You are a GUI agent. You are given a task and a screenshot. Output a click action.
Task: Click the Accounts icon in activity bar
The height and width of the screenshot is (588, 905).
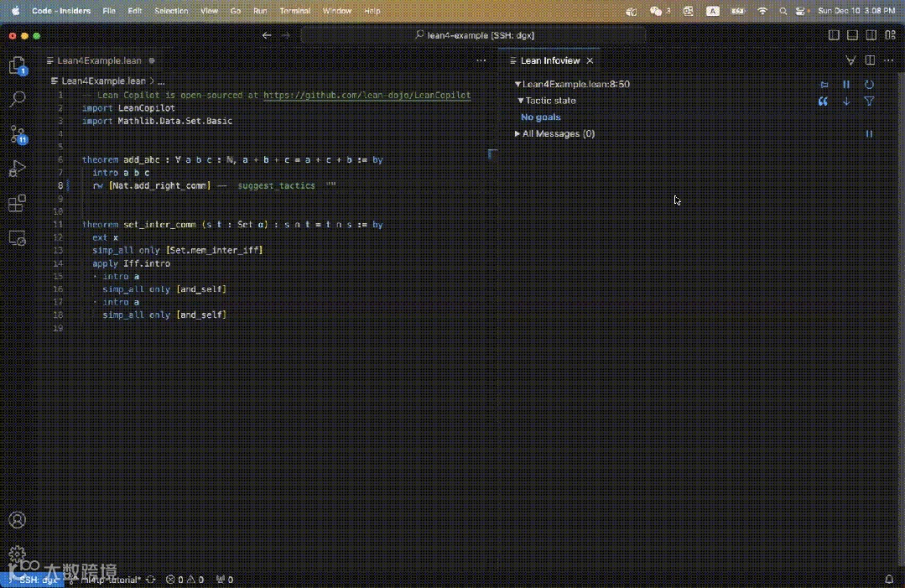click(17, 521)
